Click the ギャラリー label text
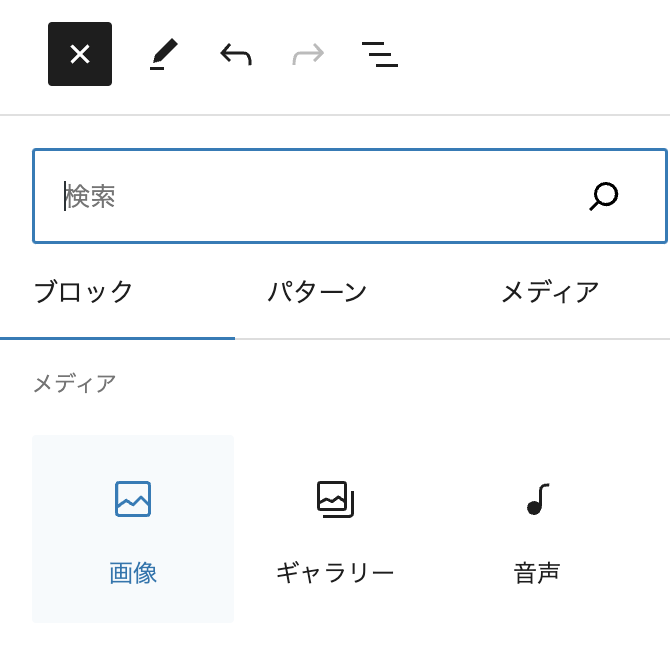Screen dimensions: 670x656 pyautogui.click(x=335, y=573)
